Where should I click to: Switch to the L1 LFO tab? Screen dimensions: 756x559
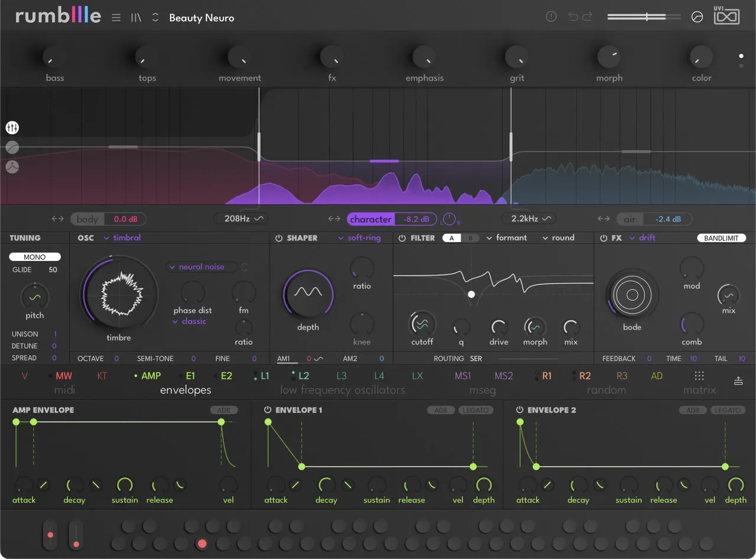(265, 375)
